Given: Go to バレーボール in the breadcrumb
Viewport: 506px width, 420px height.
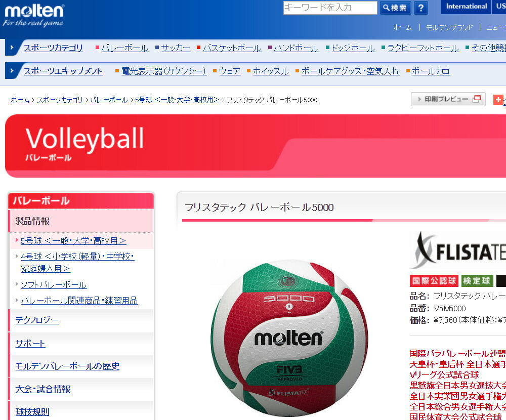Looking at the screenshot, I should click(109, 100).
